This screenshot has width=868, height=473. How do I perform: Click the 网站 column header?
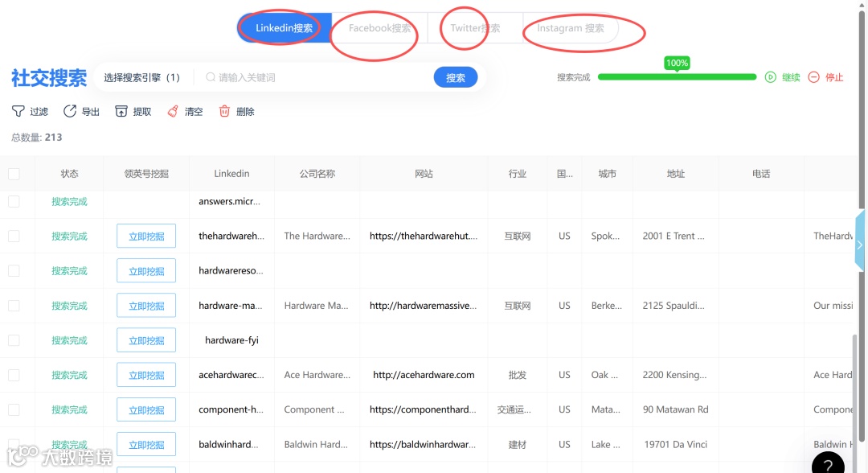click(424, 174)
